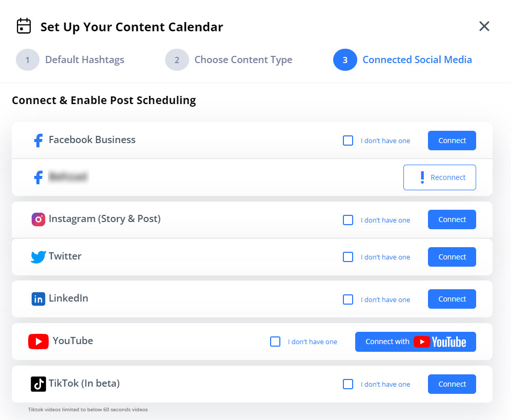Close the content calendar setup dialog

click(x=484, y=26)
